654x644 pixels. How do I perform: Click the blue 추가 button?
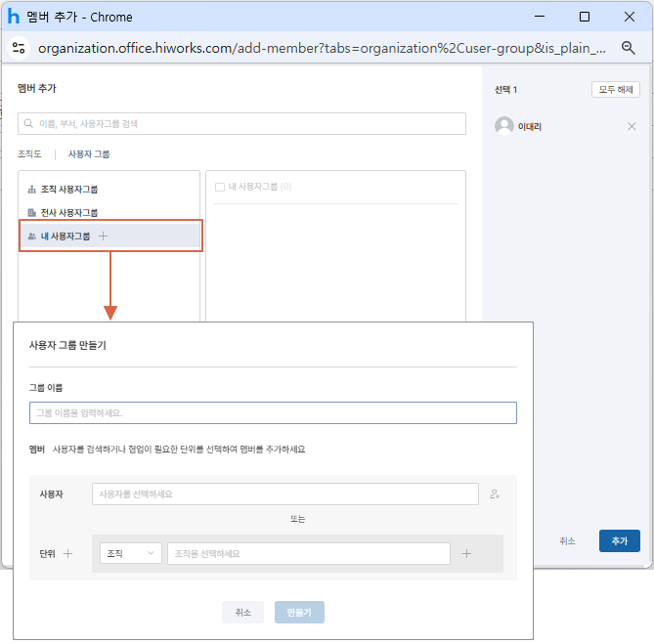[x=619, y=540]
